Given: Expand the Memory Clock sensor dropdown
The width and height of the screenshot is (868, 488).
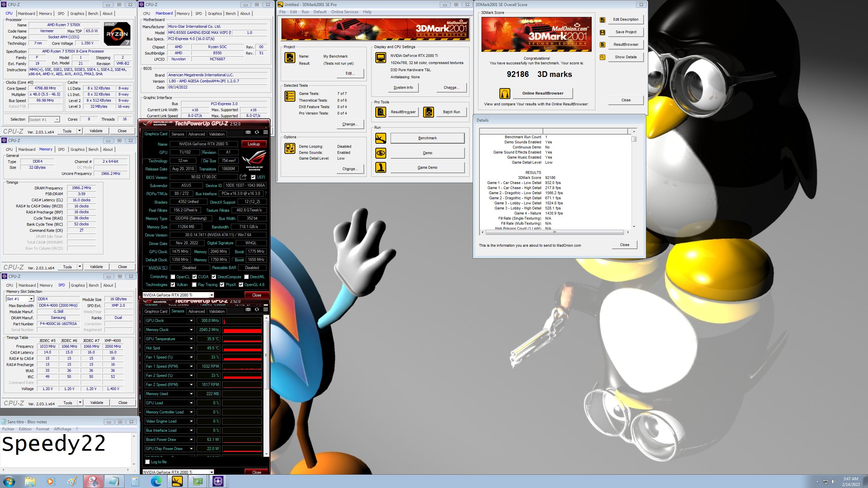Looking at the screenshot, I should click(191, 330).
